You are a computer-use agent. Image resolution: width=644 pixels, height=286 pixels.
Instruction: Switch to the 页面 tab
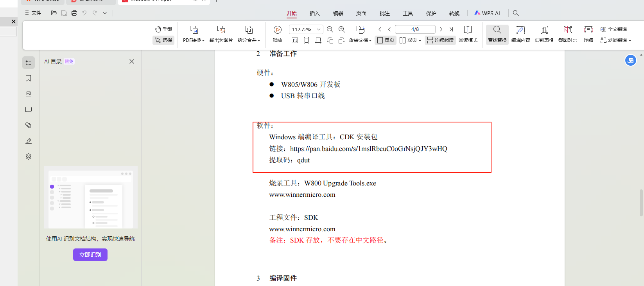click(361, 13)
